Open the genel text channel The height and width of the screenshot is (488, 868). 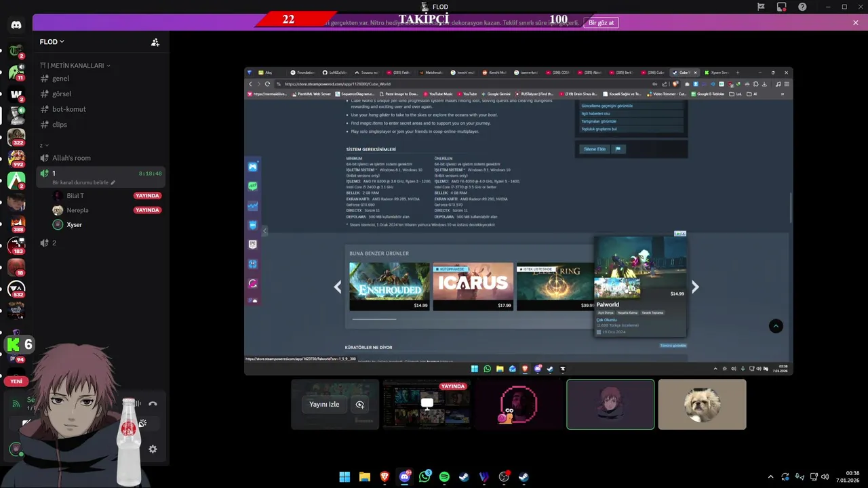[x=101, y=79]
